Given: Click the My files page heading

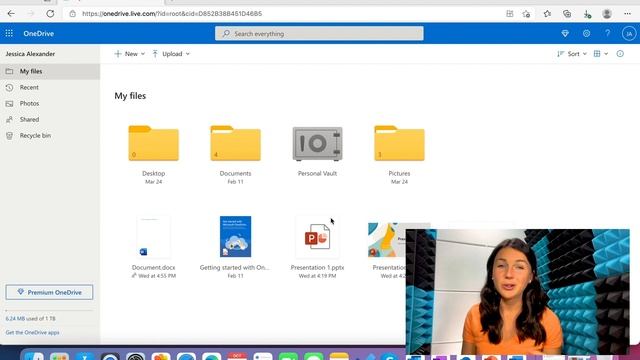Looking at the screenshot, I should click(x=130, y=96).
